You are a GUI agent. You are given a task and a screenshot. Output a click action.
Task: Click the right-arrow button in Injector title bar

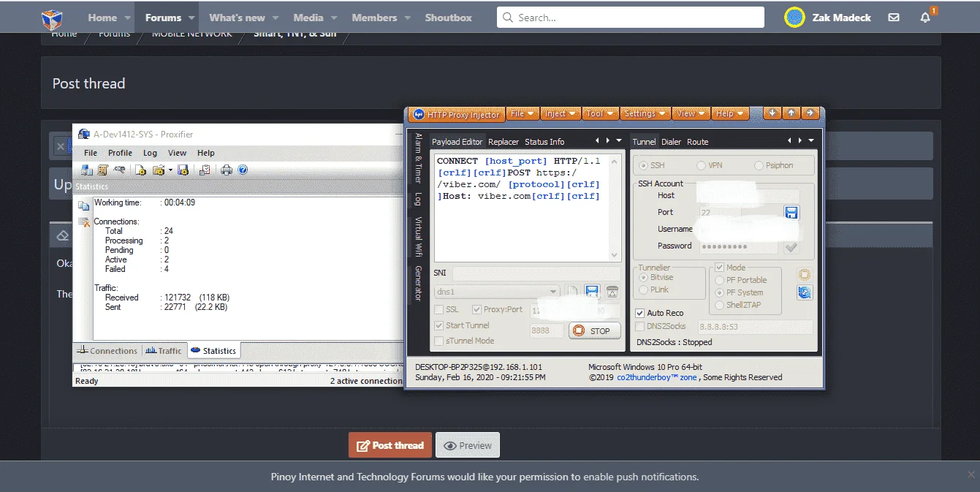pyautogui.click(x=809, y=113)
